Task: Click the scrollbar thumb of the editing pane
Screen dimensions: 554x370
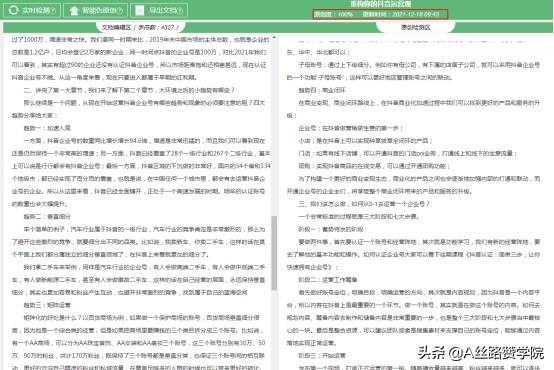Action: [x=274, y=253]
